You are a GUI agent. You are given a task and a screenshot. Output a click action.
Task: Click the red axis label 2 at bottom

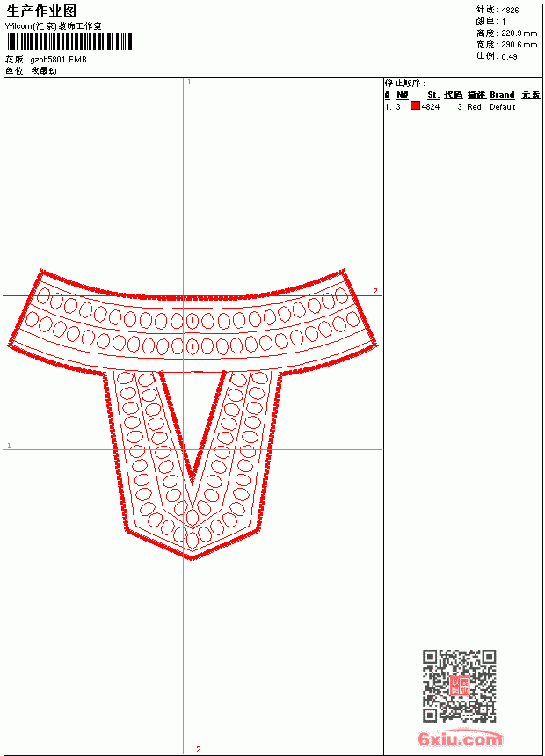point(199,749)
